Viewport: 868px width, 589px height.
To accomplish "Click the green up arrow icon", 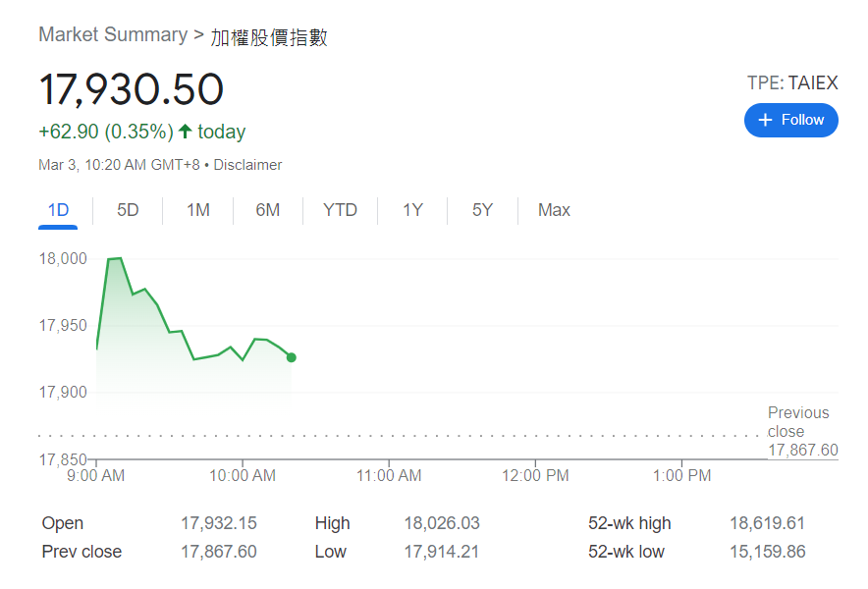I will (x=185, y=132).
